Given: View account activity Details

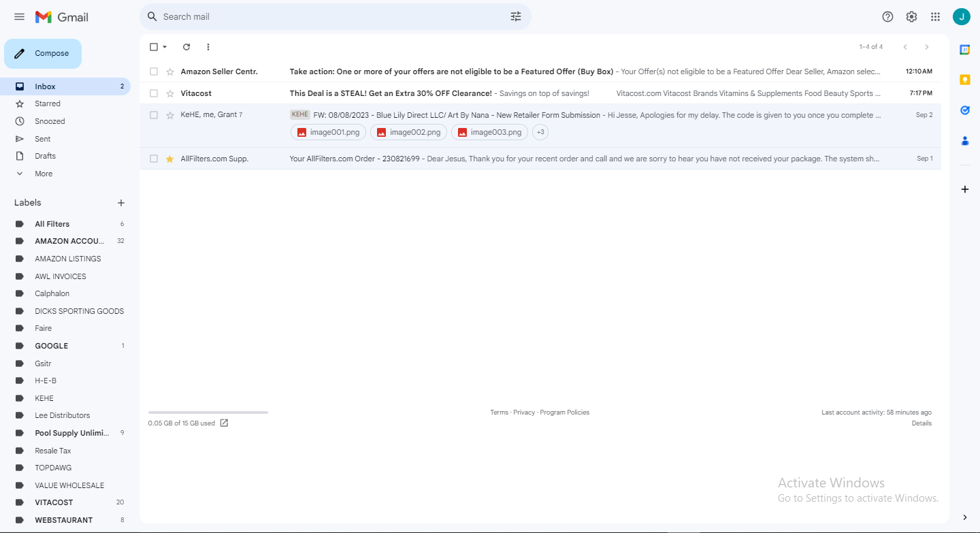Looking at the screenshot, I should [921, 423].
